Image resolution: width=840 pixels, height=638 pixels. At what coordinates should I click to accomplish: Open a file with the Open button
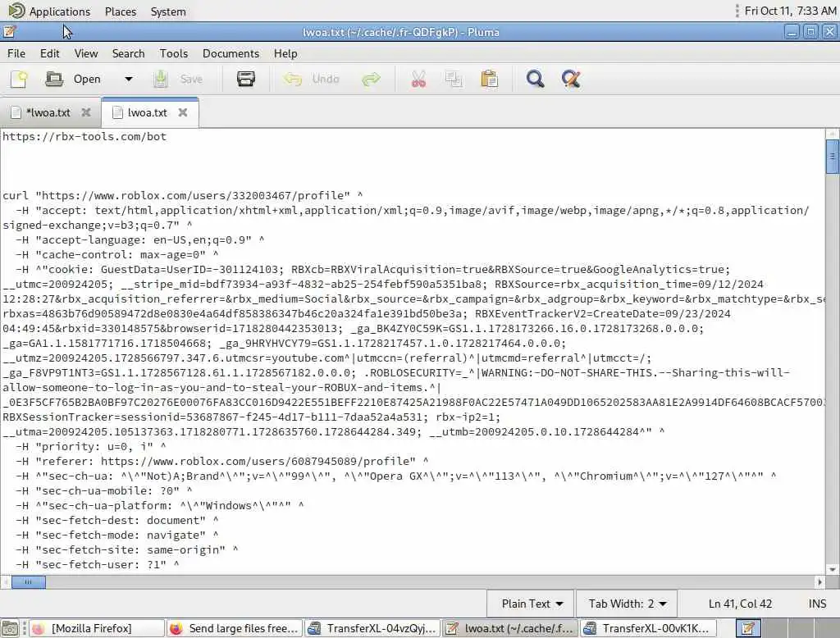[x=73, y=80]
